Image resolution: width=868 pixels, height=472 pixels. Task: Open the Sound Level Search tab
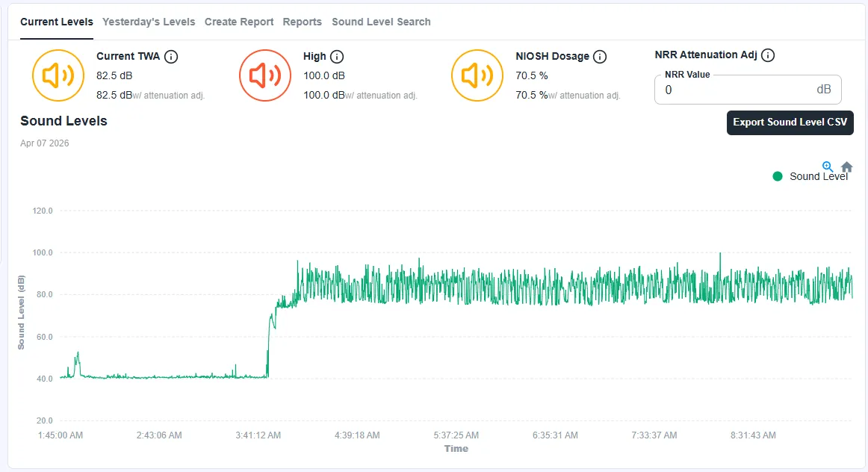(x=381, y=22)
